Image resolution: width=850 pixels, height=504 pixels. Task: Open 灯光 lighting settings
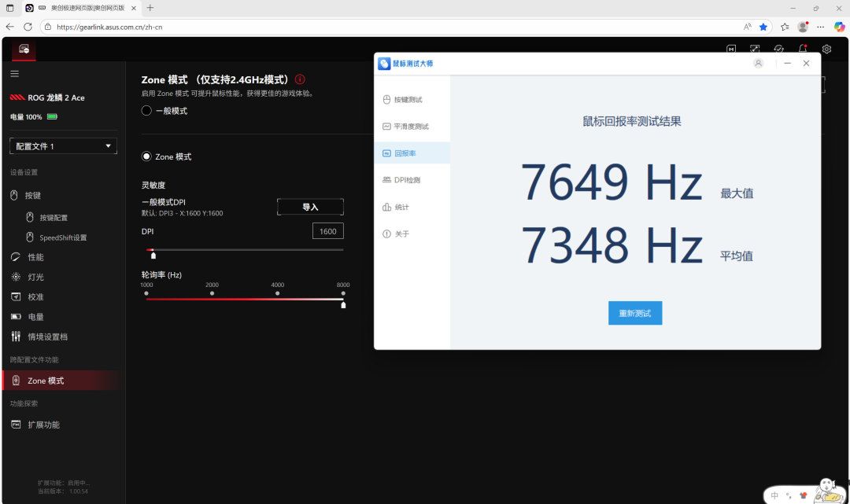pos(35,278)
